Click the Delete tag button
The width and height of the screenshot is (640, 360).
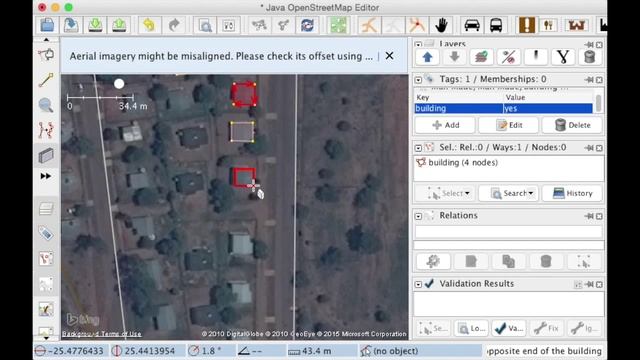(x=573, y=125)
